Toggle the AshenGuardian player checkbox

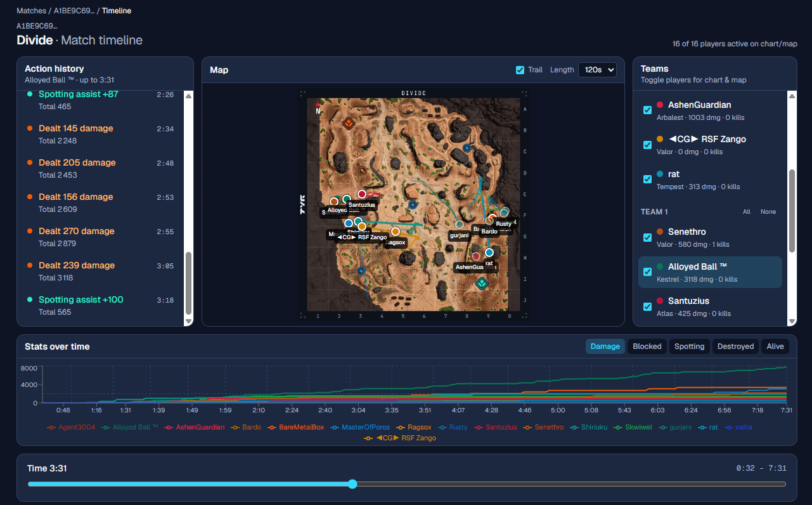(x=647, y=110)
